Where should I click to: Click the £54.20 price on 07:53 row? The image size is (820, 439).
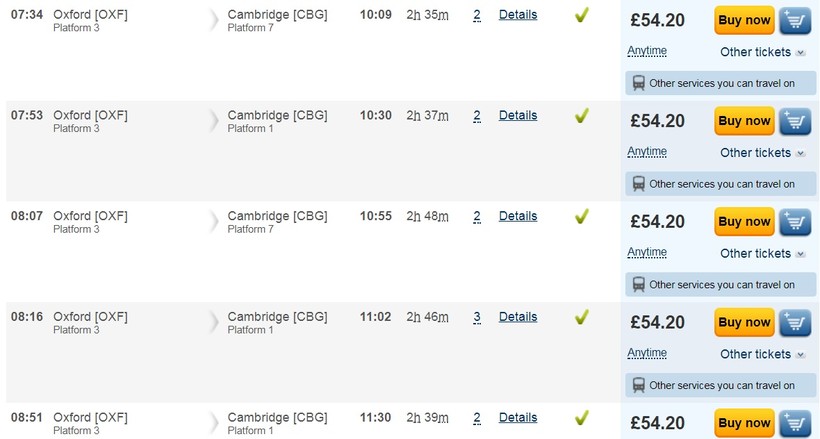tap(657, 121)
